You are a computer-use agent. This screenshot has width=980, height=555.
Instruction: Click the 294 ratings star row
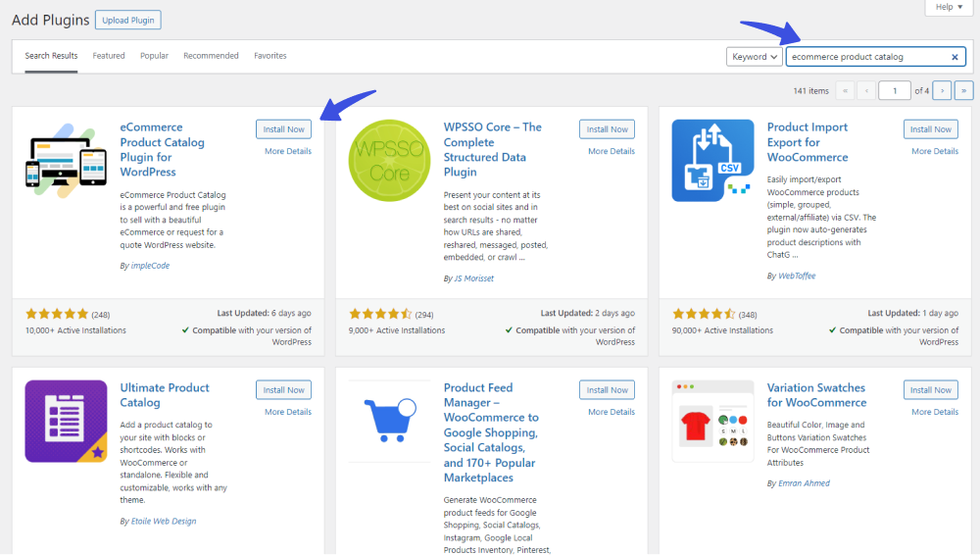pos(380,314)
